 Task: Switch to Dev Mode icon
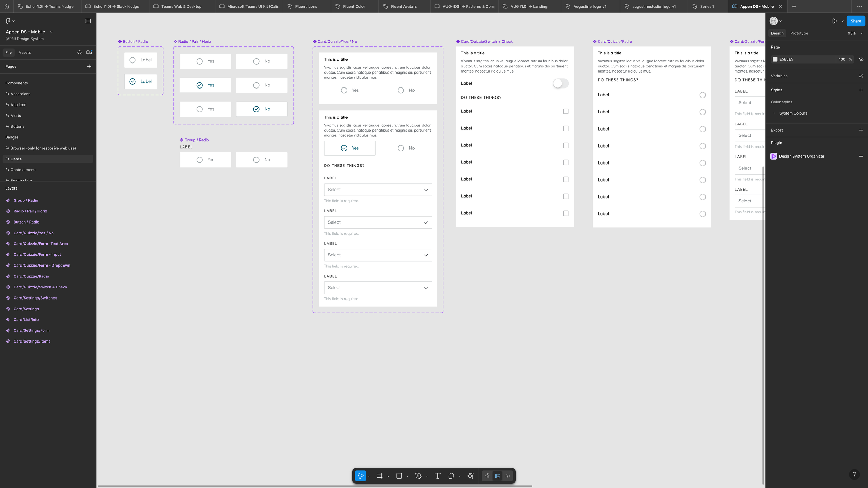508,476
